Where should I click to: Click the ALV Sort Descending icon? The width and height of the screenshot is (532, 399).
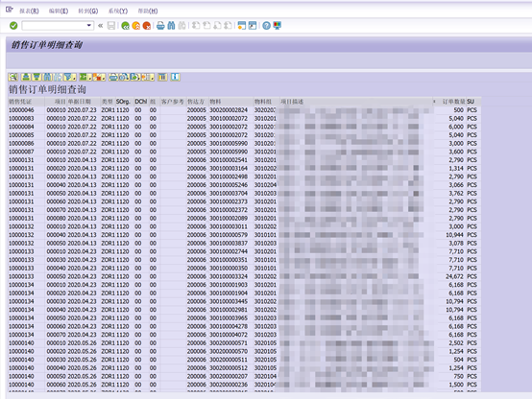click(36, 78)
